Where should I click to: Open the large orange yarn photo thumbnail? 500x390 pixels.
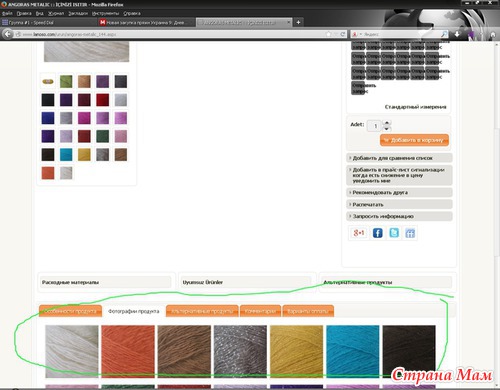128,351
